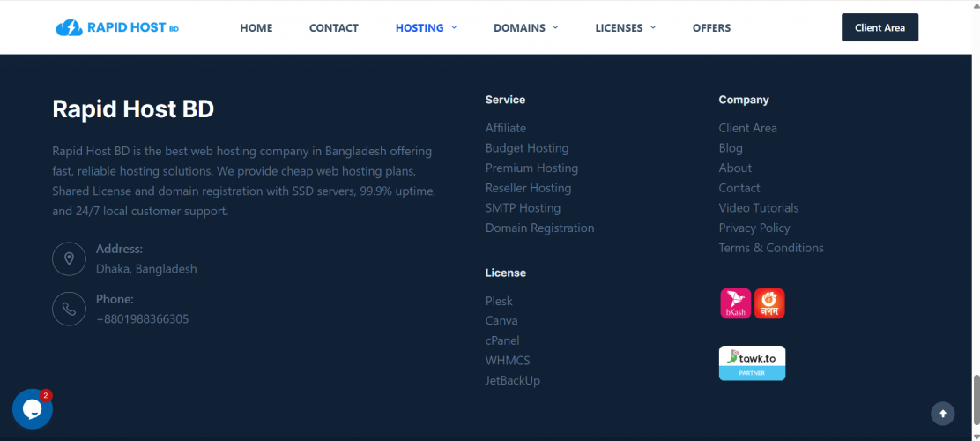Viewport: 980px width, 441px height.
Task: Open the Canva license link
Action: (x=501, y=321)
